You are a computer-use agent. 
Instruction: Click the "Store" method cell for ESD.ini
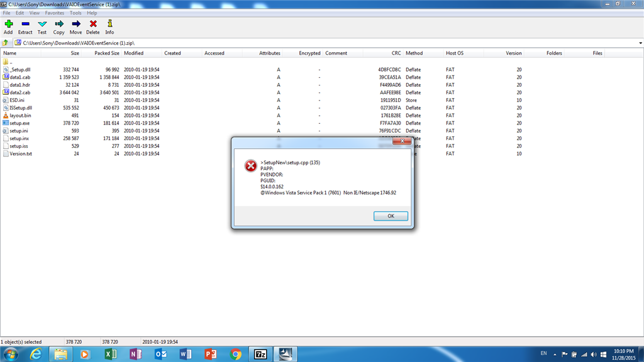411,100
